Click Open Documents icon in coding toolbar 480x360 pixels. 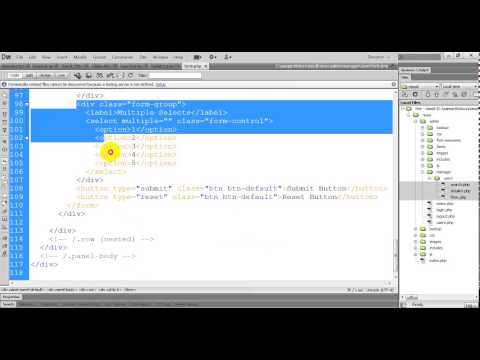pos(4,95)
